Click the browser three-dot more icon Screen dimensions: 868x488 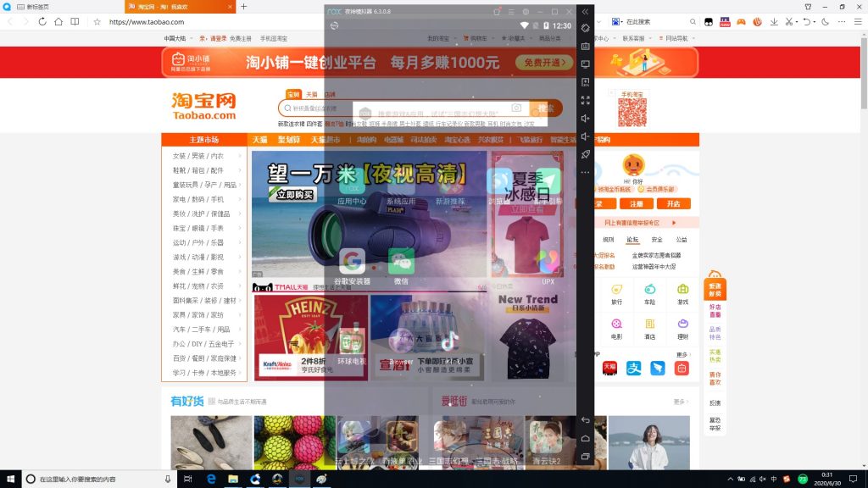click(x=842, y=21)
